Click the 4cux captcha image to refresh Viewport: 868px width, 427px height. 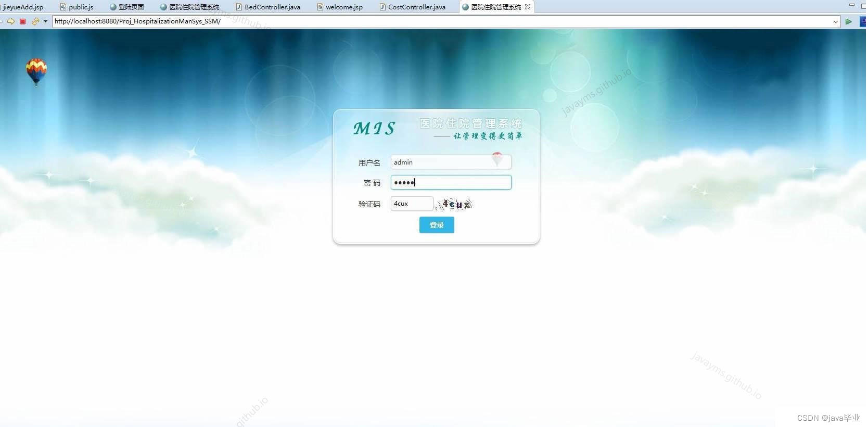[x=454, y=204]
